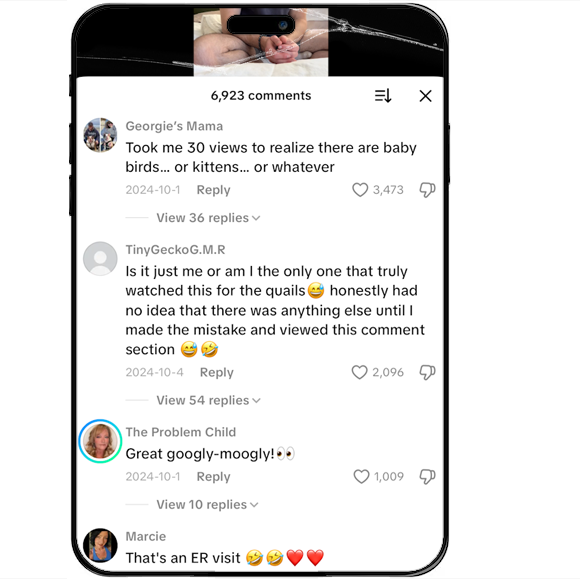
Task: Open TinyGeckoG.M.R default avatar
Action: coord(100,259)
